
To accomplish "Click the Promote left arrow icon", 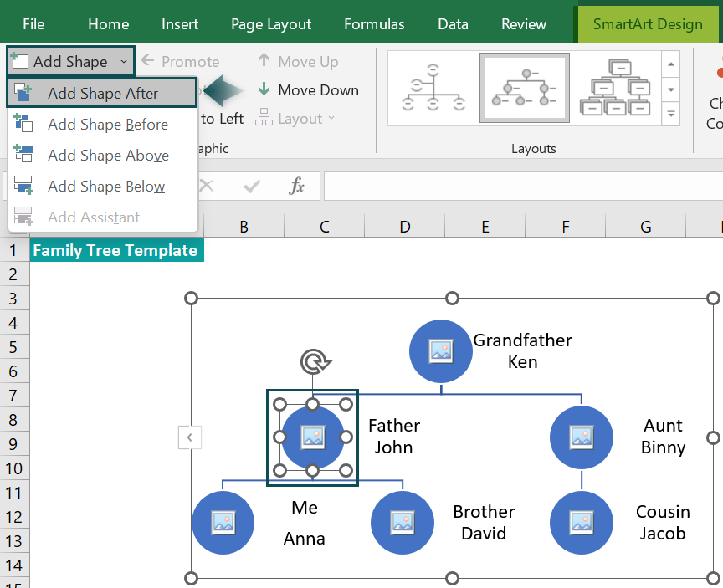I will point(147,60).
